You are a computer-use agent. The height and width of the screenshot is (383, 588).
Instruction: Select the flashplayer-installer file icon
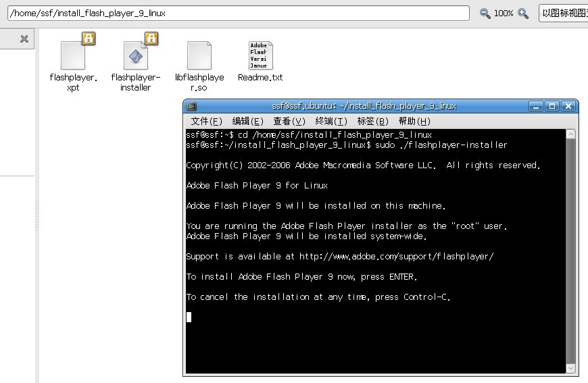coord(136,55)
